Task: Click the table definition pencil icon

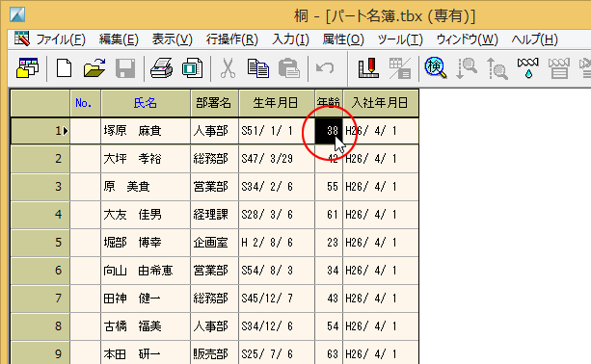Action: point(368,68)
